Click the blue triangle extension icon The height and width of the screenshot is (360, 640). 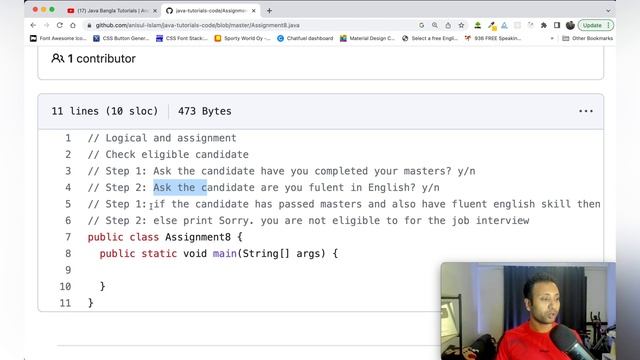point(504,25)
